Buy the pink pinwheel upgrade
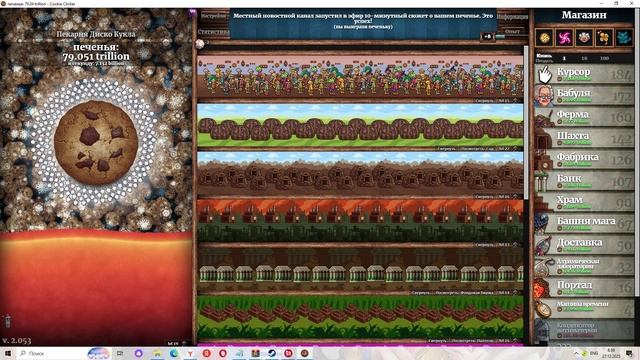This screenshot has width=640, height=360. pyautogui.click(x=564, y=38)
